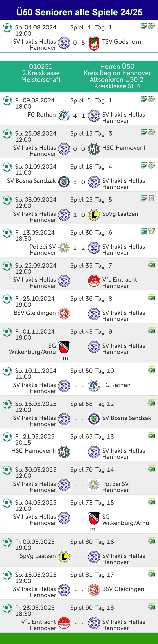
Task: Click the match status icon for Spiel 50
Action: [151, 370]
